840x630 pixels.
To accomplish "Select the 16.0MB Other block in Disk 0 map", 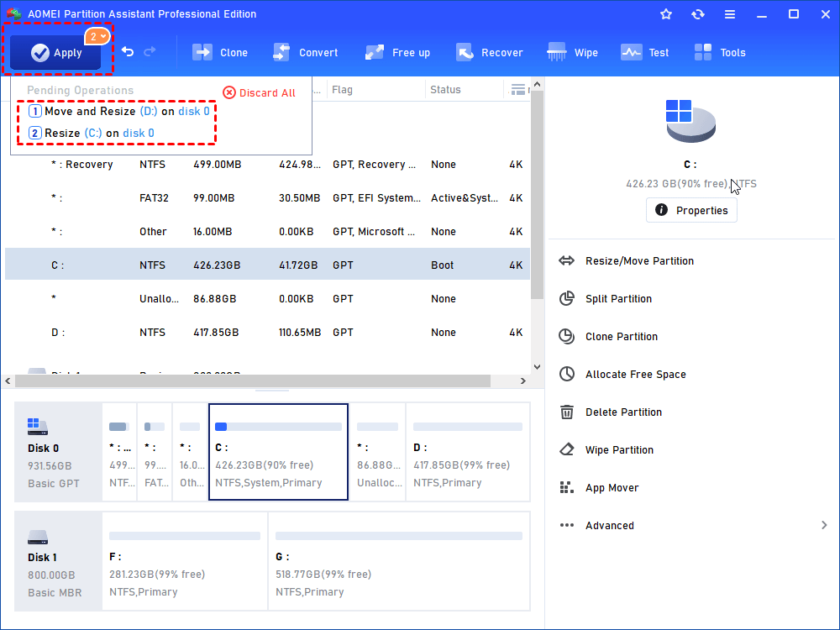I will pyautogui.click(x=190, y=452).
